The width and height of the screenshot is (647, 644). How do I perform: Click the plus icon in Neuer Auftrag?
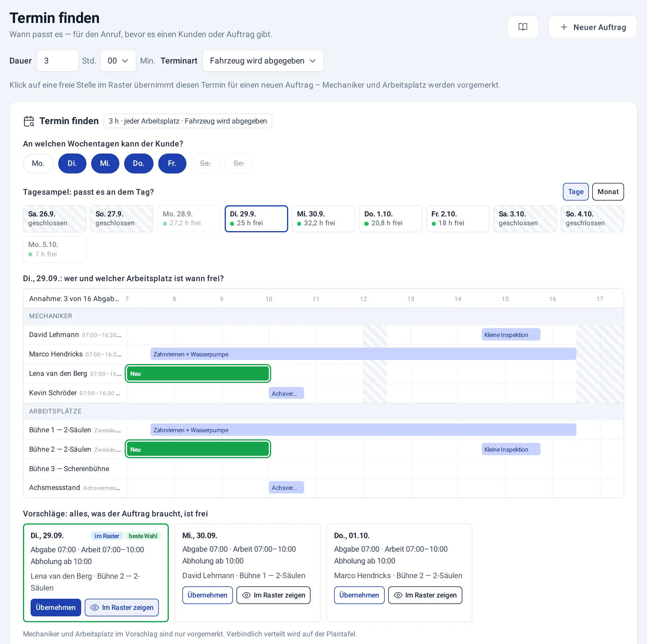tap(564, 27)
